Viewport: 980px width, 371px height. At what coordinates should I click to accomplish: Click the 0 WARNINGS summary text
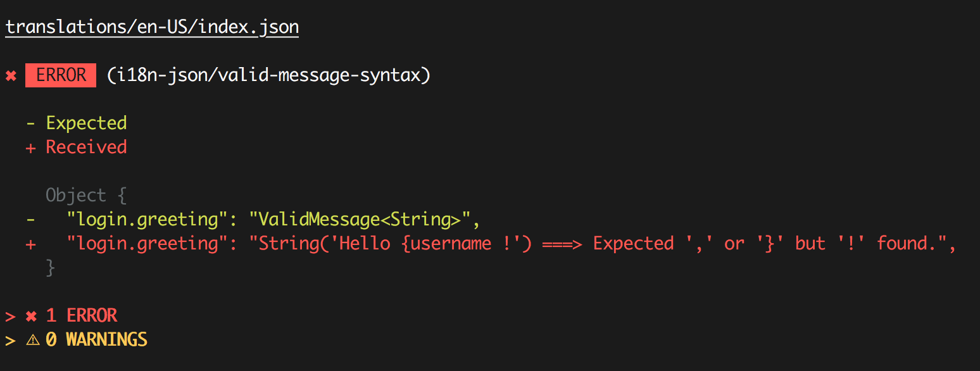[x=96, y=340]
